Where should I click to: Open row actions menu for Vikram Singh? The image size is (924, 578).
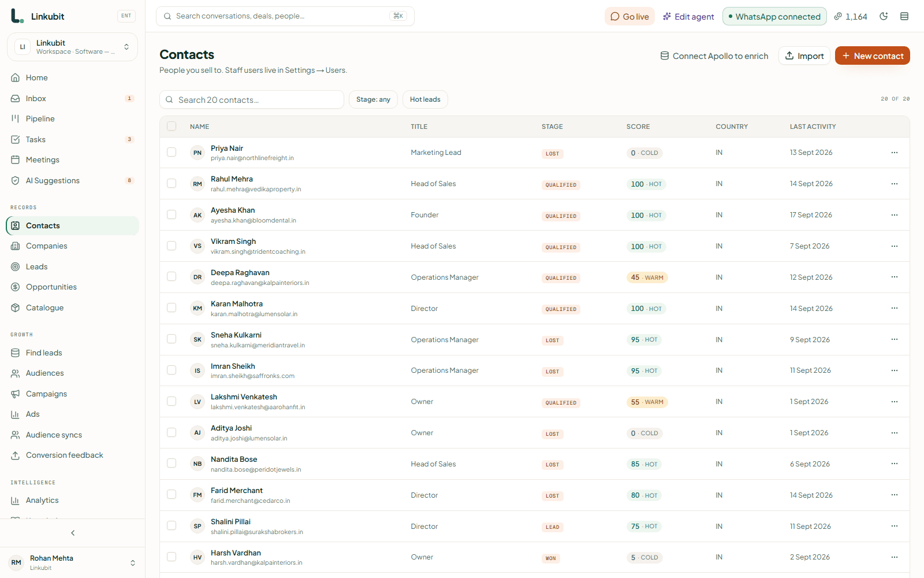[895, 246]
